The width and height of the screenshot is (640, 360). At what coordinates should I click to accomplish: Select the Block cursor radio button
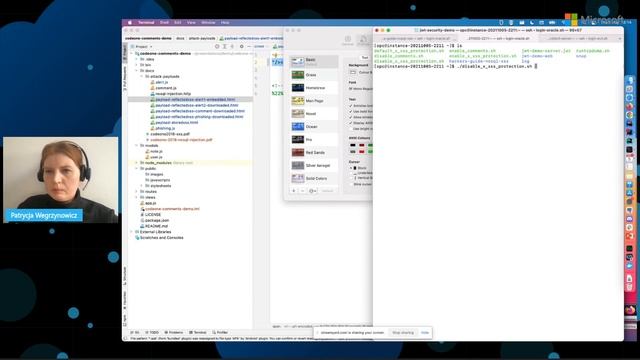351,168
